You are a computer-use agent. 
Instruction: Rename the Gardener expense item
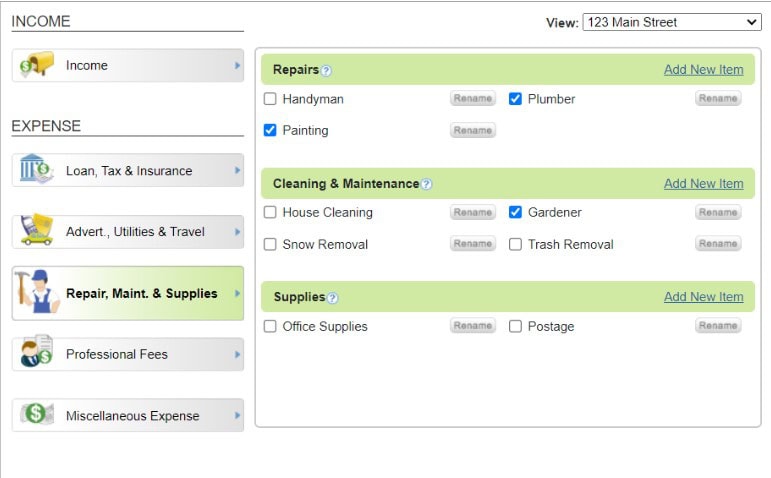click(x=717, y=212)
